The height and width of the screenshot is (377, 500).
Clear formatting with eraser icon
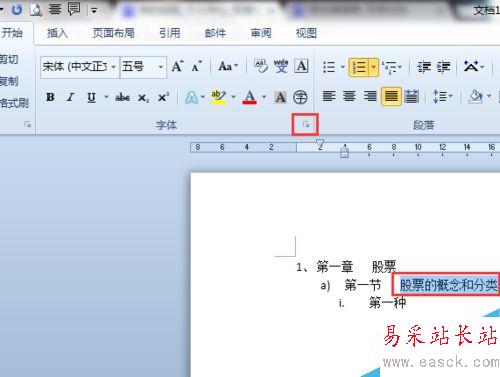click(x=261, y=66)
